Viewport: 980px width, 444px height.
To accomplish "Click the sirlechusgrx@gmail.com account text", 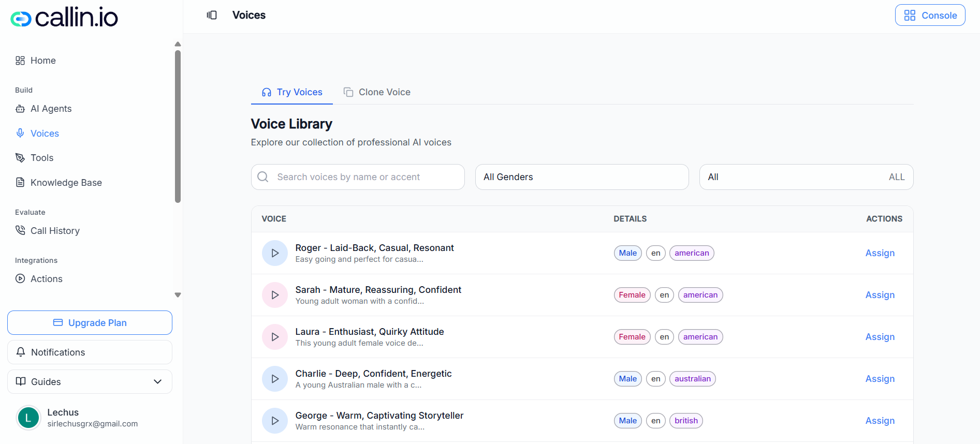I will tap(93, 424).
